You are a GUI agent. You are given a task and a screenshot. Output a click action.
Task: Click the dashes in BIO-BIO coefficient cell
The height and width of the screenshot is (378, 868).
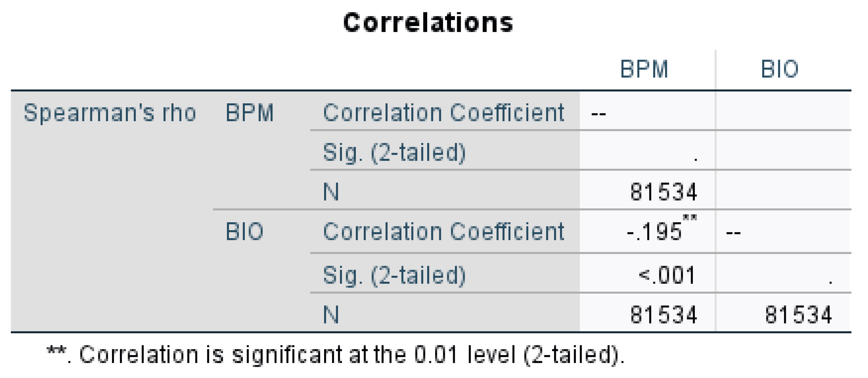733,233
